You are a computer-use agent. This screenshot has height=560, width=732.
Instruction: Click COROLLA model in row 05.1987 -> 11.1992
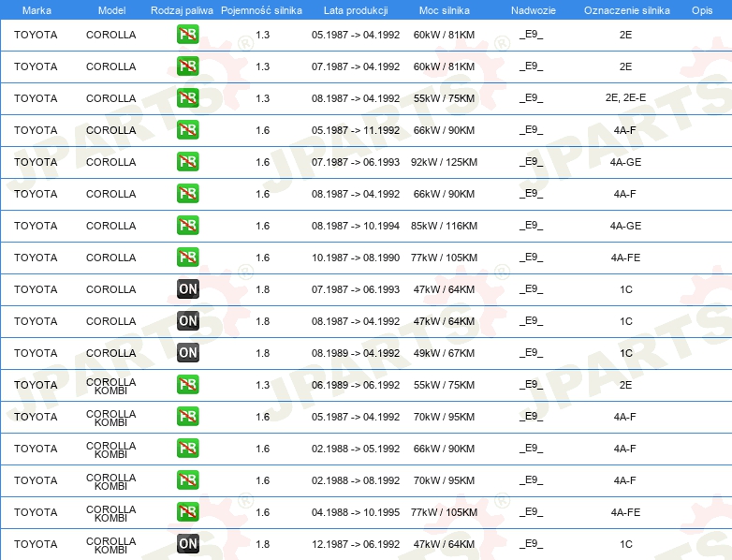pyautogui.click(x=111, y=130)
